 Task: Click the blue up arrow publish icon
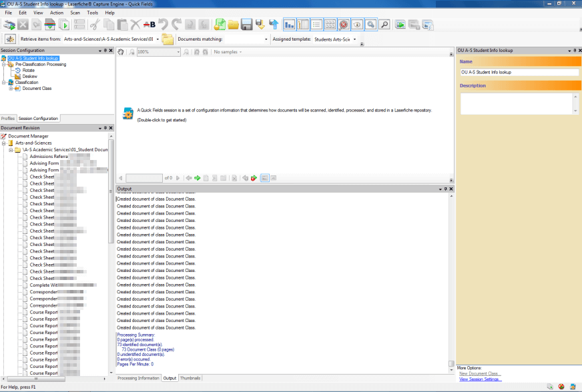click(274, 25)
